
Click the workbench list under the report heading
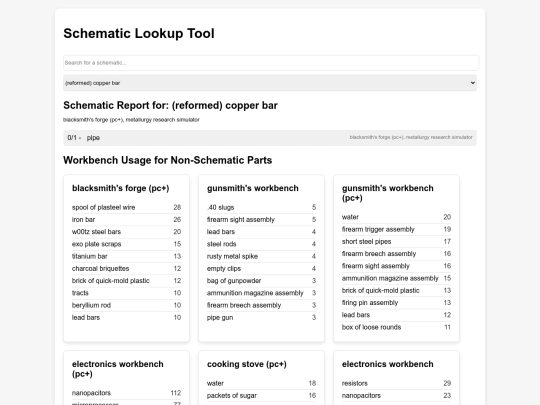pyautogui.click(x=131, y=120)
